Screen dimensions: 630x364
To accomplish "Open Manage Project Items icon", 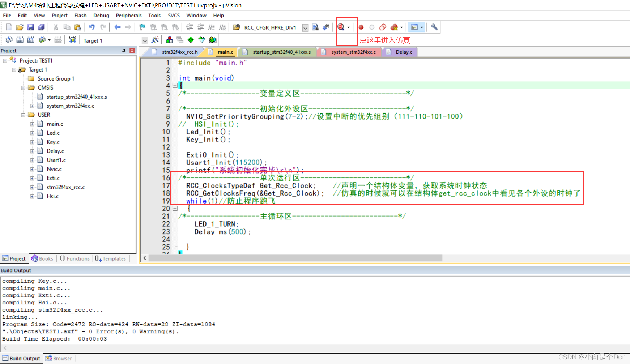I will (x=169, y=40).
